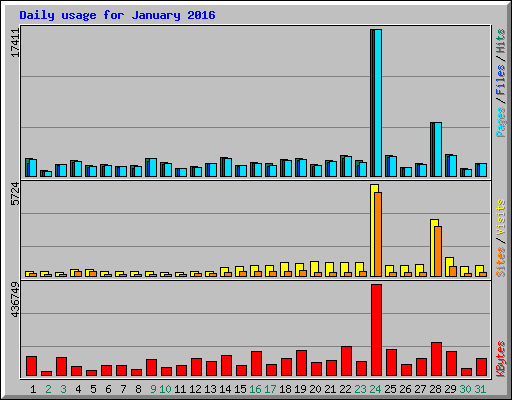Click the tall cyan hits bar for day 24
This screenshot has width=512, height=400.
(378, 103)
